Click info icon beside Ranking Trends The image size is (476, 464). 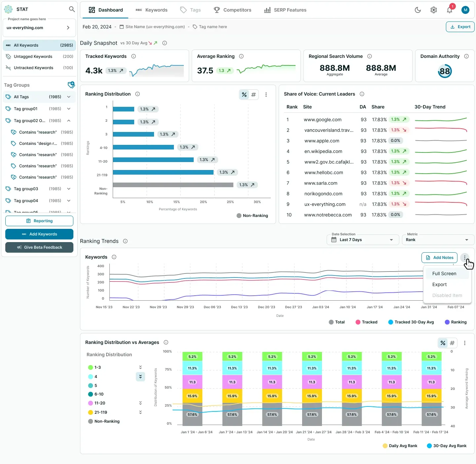tap(125, 241)
